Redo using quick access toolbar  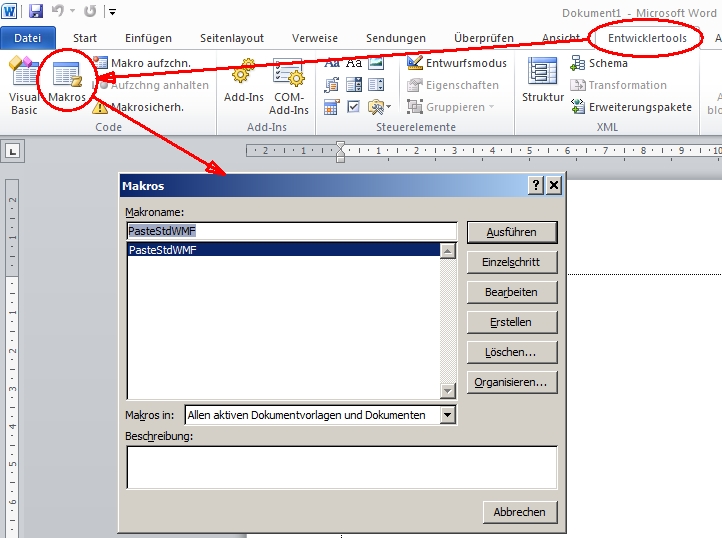tap(90, 11)
